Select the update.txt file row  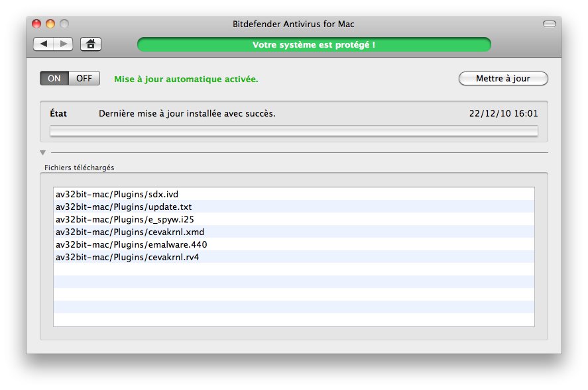click(294, 207)
